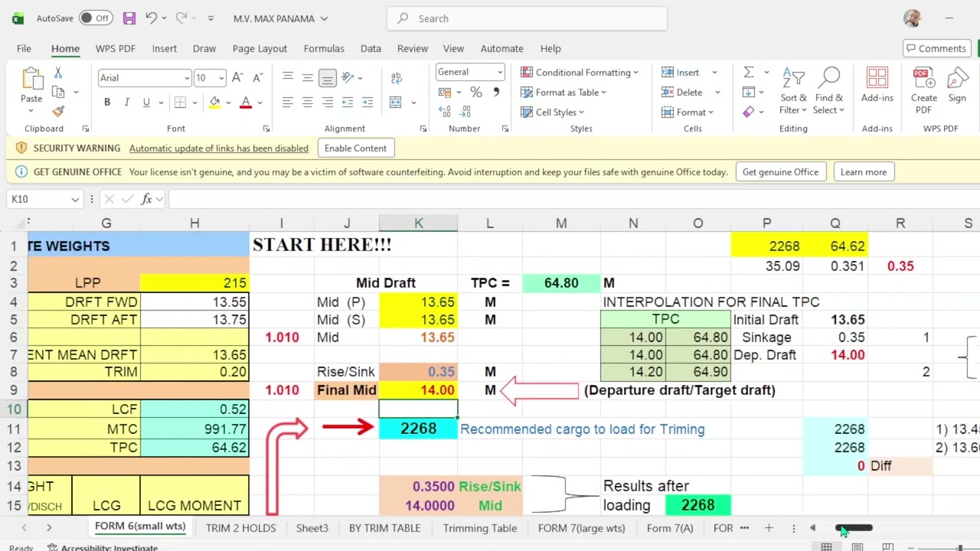Viewport: 980px width, 551px height.
Task: Click the Insert cells button
Action: [681, 73]
